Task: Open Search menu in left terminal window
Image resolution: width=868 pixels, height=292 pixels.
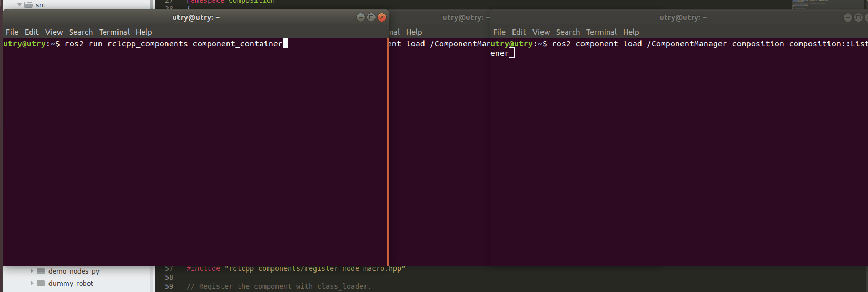Action: tap(81, 32)
